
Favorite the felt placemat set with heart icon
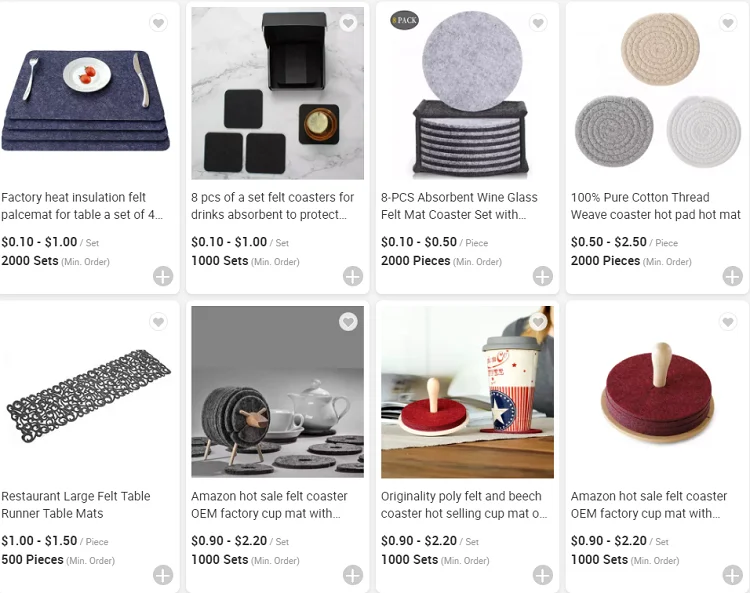(158, 23)
